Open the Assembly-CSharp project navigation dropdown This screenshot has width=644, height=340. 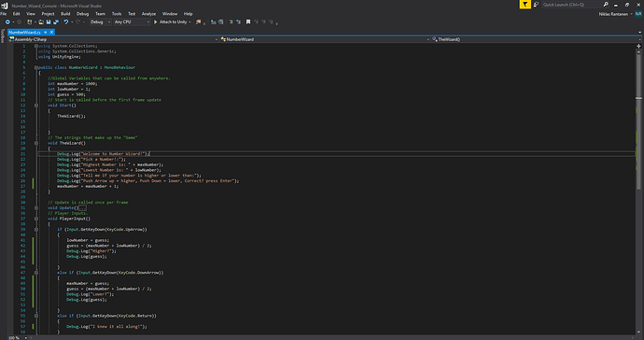(113, 39)
